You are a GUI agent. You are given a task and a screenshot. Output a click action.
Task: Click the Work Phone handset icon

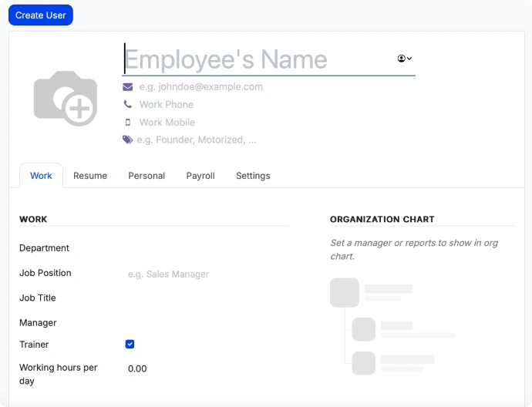(x=127, y=105)
